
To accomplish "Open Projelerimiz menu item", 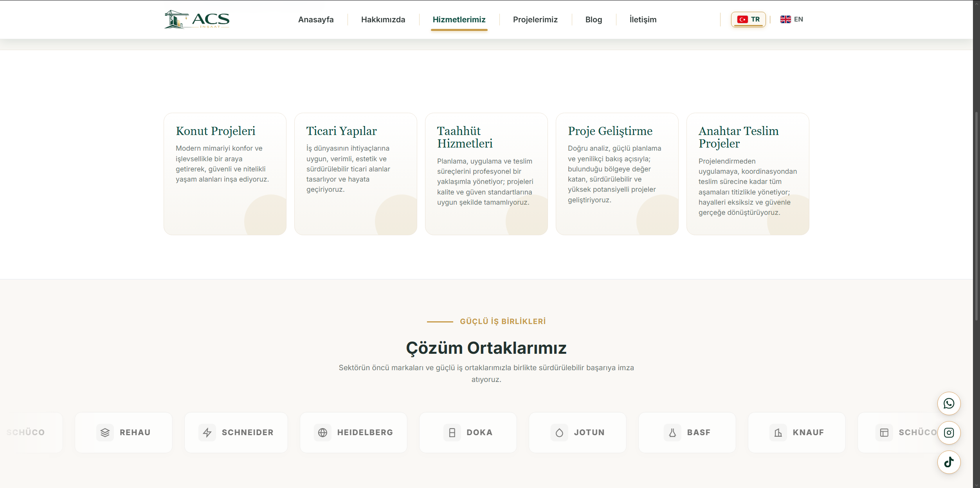I will [535, 20].
